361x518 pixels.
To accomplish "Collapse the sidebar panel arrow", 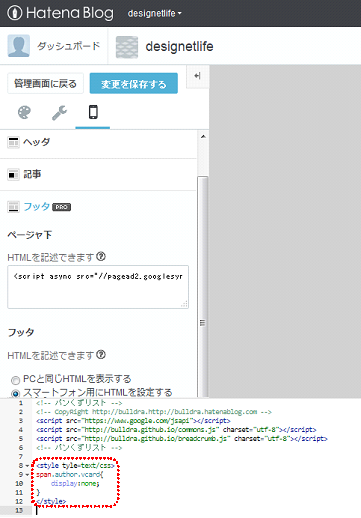I will click(197, 76).
